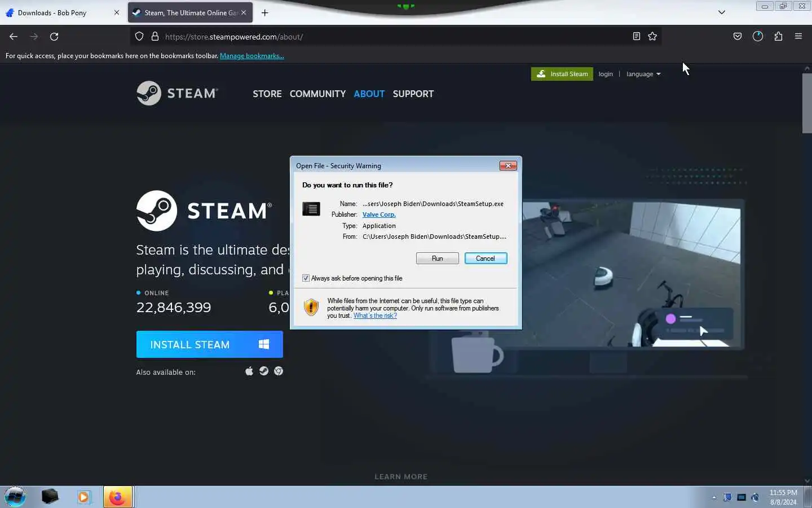Click the black cube taskbar icon
The image size is (812, 508).
tap(50, 497)
